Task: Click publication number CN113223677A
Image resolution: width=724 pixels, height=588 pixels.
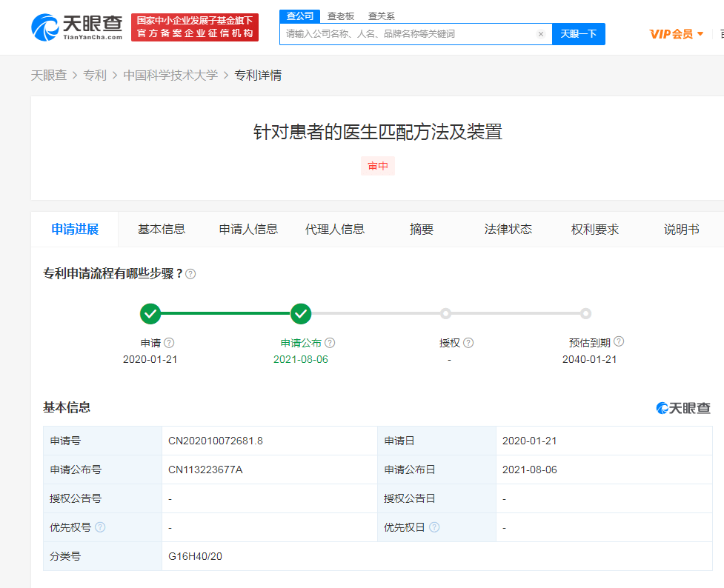Action: [x=205, y=470]
